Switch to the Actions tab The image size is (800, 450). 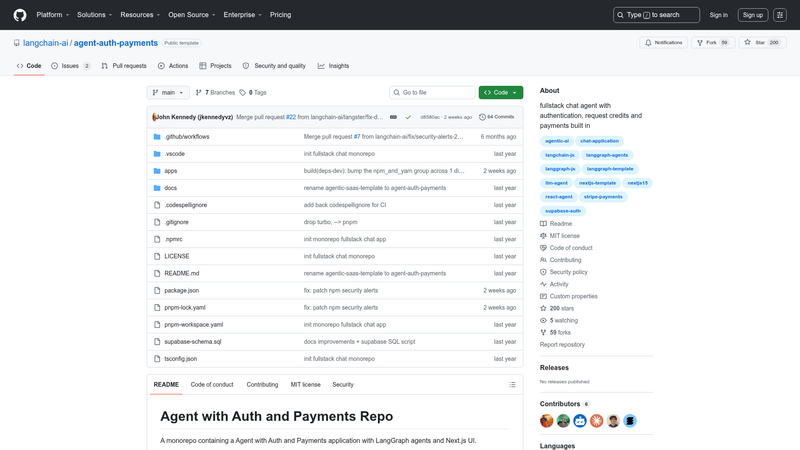tap(173, 66)
